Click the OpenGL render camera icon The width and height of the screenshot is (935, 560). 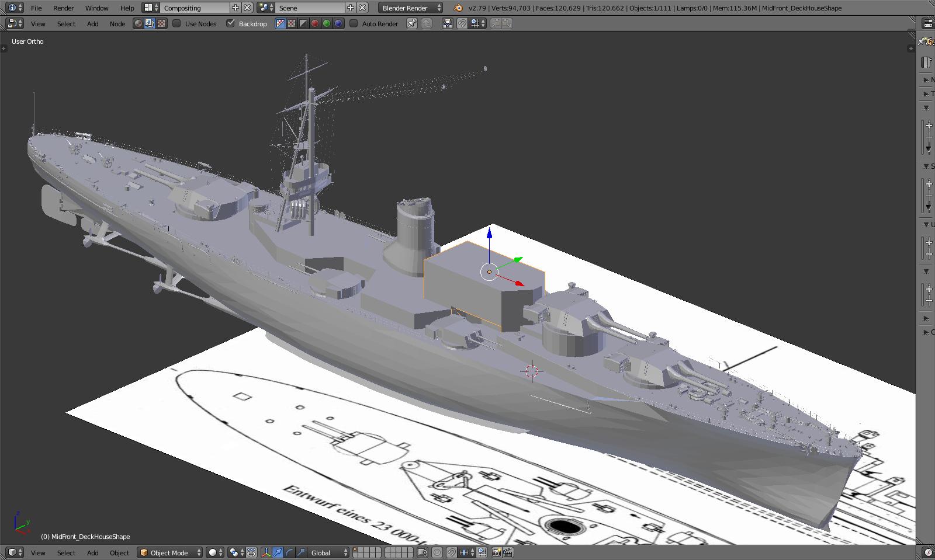coord(496,552)
